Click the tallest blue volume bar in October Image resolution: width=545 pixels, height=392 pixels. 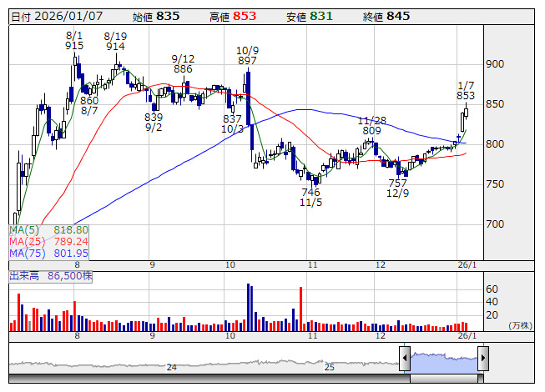[248, 307]
